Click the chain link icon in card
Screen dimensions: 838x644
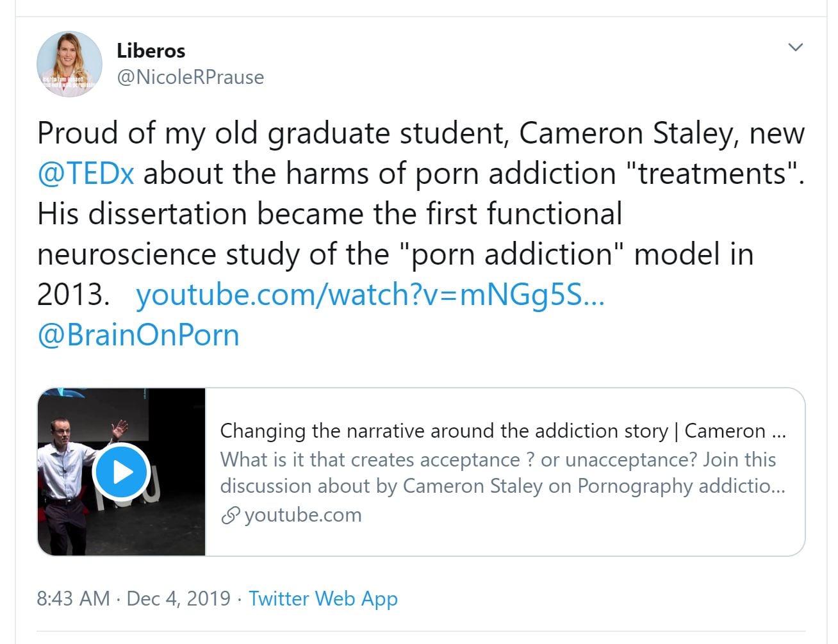point(230,515)
